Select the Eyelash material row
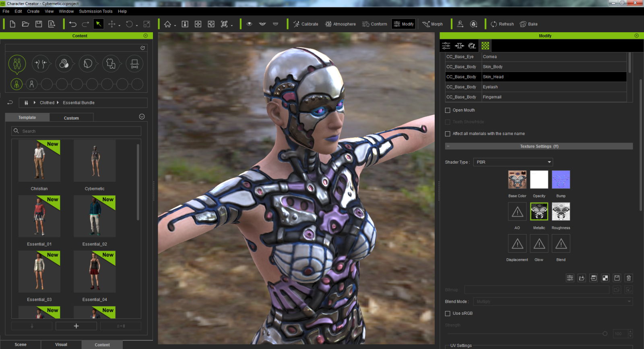 [x=536, y=87]
